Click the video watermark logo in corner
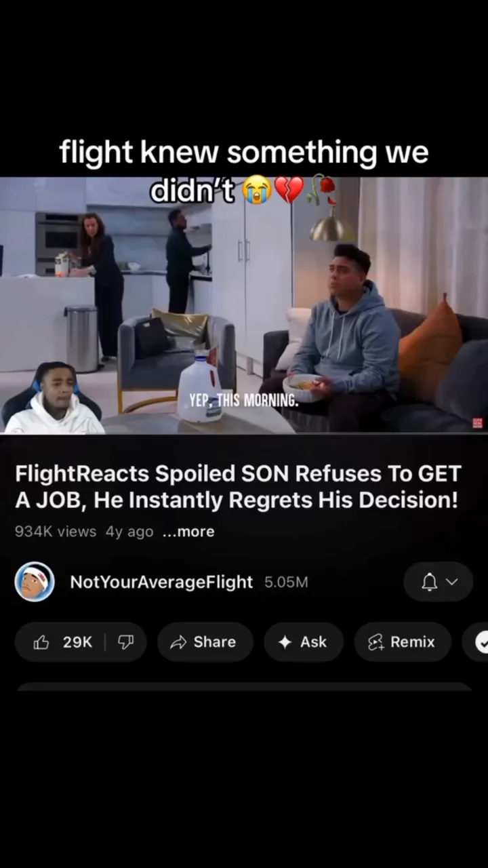 point(478,423)
